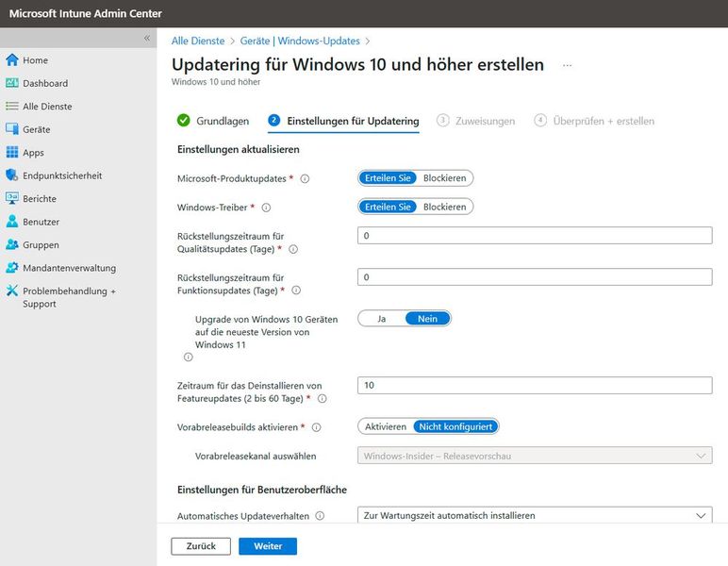This screenshot has width=728, height=566.
Task: Click the Home icon in sidebar
Action: click(x=12, y=59)
